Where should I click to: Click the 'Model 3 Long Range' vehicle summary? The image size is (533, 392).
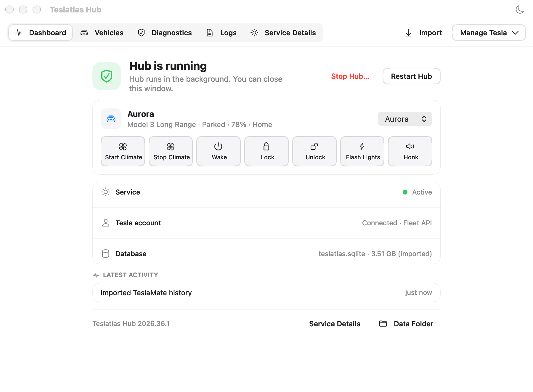pos(200,124)
